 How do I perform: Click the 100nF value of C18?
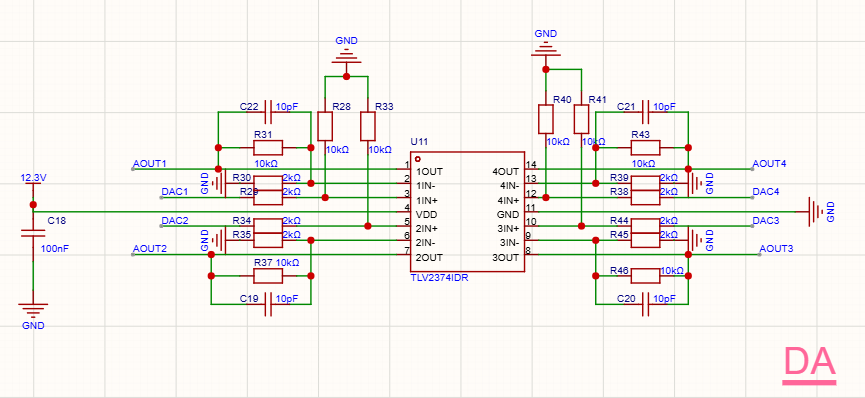click(x=55, y=249)
